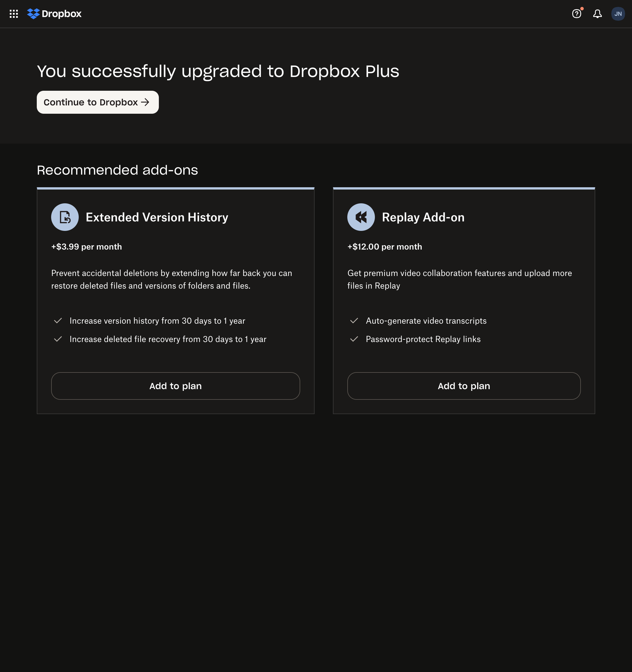Open the help menu with notification dot
This screenshot has width=632, height=672.
tap(576, 13)
